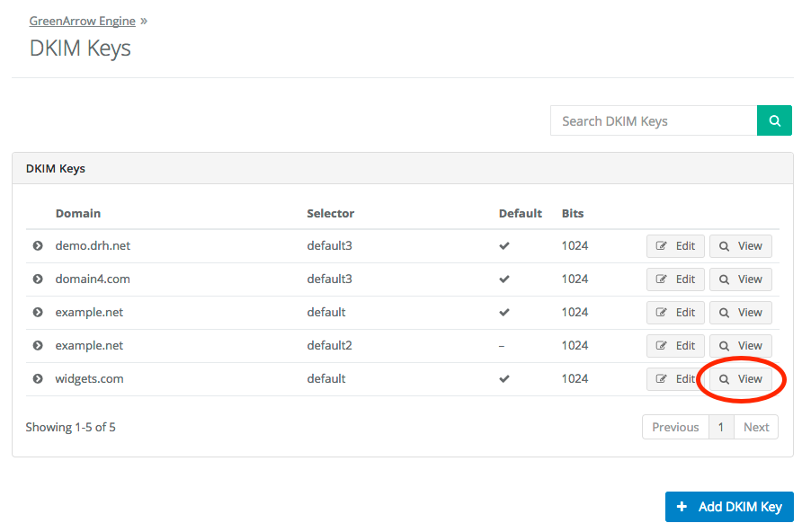Screen dimensions: 802x532
Task: View the example.net default2 key
Action: pyautogui.click(x=740, y=346)
